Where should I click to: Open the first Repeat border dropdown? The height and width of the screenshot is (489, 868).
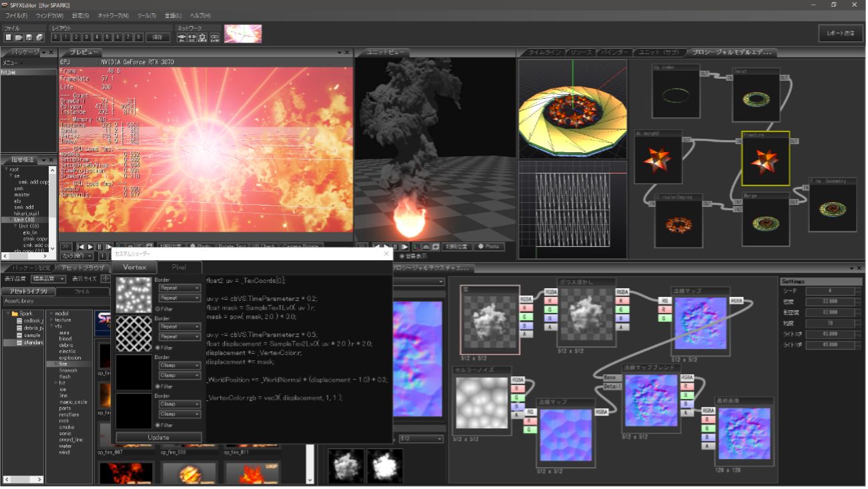(180, 288)
